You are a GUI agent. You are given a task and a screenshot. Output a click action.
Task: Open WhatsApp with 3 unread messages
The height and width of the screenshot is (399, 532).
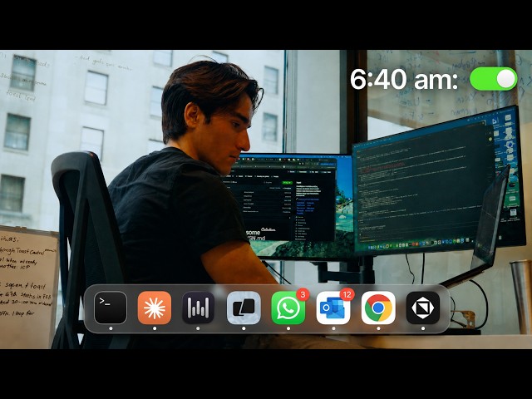point(288,308)
